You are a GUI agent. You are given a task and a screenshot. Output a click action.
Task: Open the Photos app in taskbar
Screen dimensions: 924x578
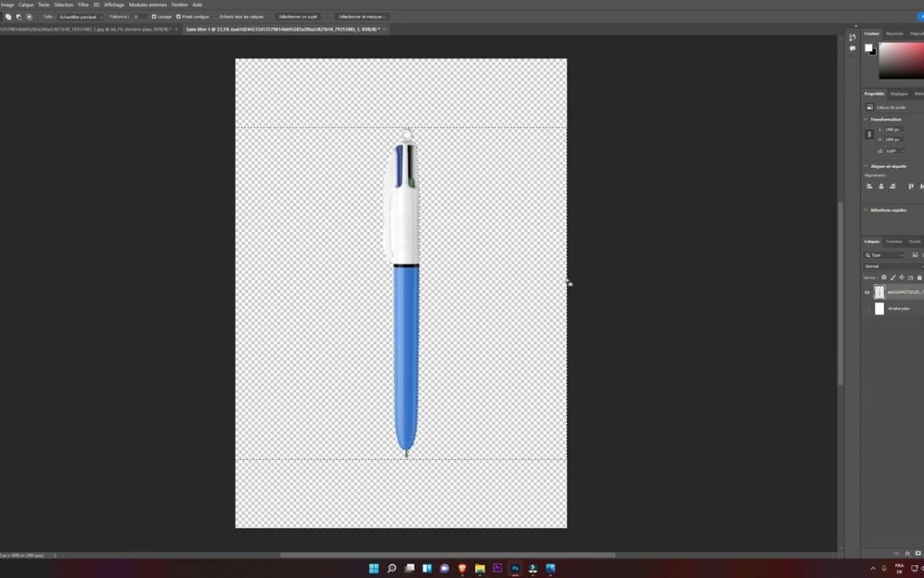(x=550, y=569)
